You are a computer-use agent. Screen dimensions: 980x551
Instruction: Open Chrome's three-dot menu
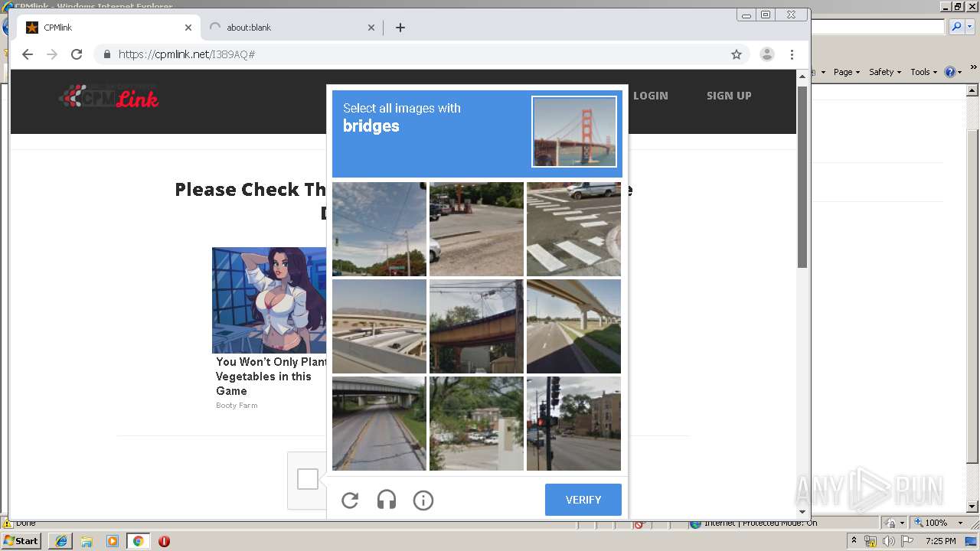pyautogui.click(x=792, y=54)
